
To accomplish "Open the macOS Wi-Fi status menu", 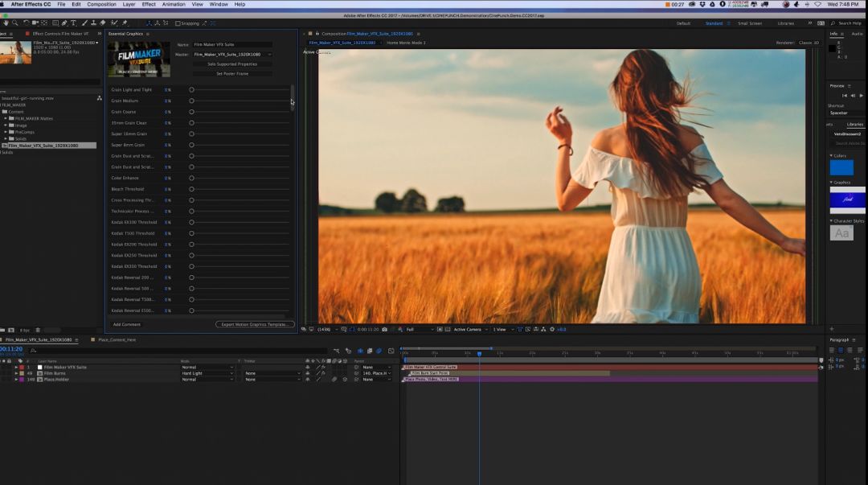I will pos(817,5).
